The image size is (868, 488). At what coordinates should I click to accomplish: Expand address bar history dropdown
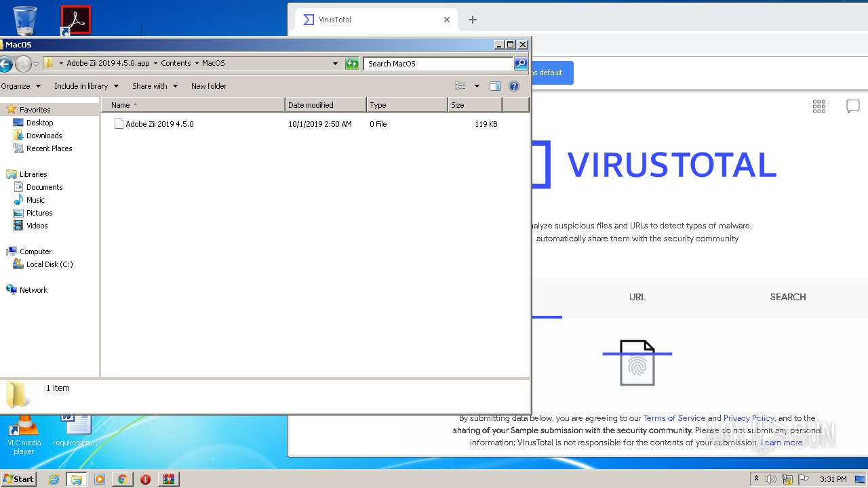pos(335,64)
